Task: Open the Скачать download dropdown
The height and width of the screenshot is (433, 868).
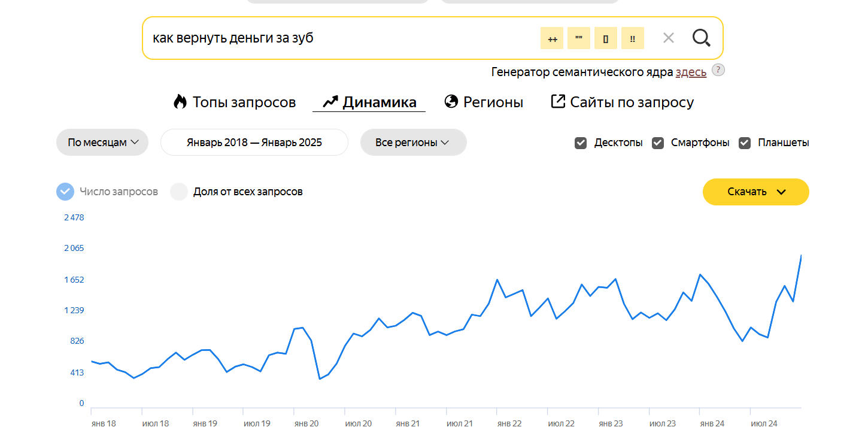Action: tap(755, 192)
